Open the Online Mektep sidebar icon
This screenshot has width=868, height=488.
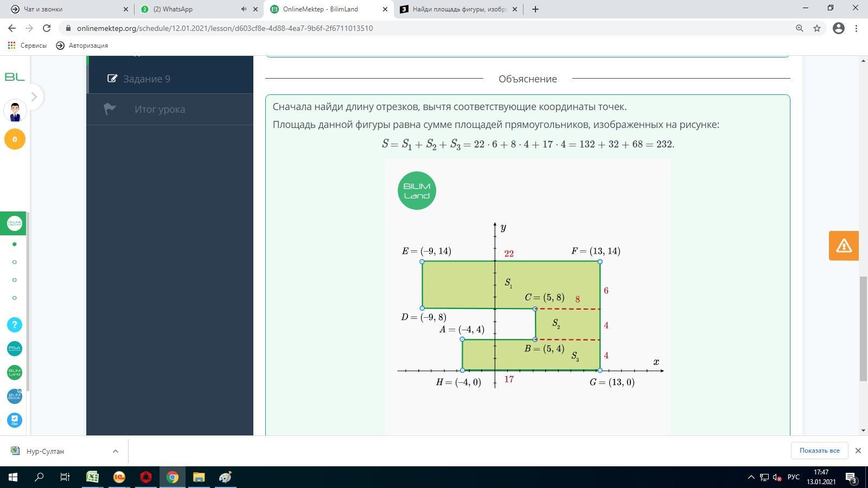pyautogui.click(x=15, y=223)
